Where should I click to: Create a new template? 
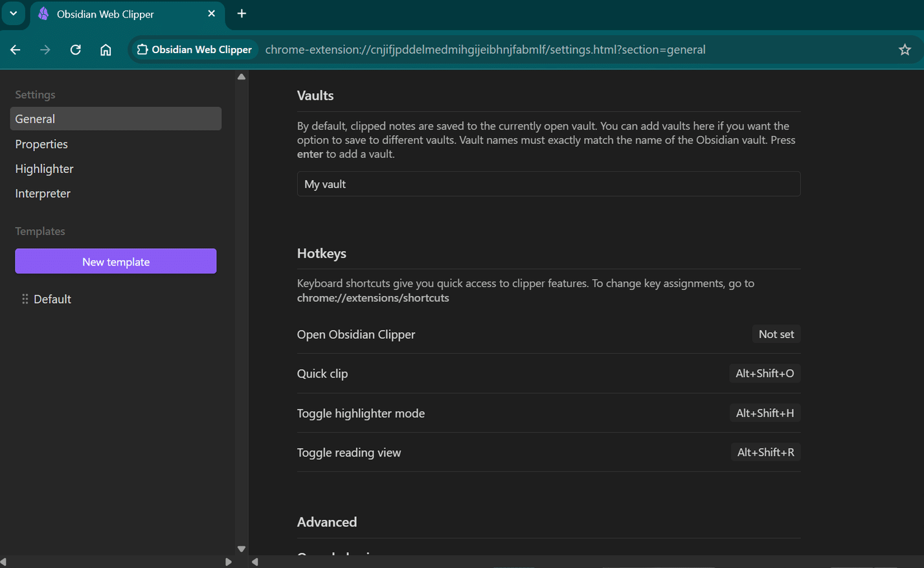pos(116,262)
